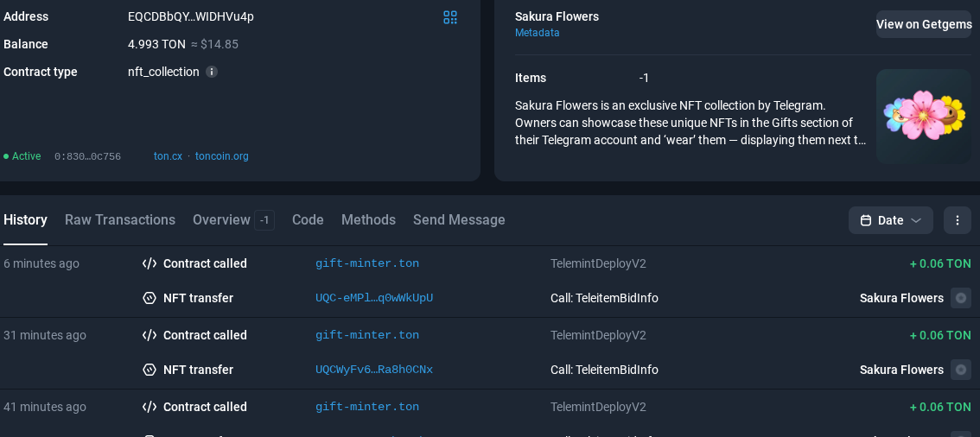Click the QR code icon beside address
Image resolution: width=980 pixels, height=437 pixels.
point(450,17)
